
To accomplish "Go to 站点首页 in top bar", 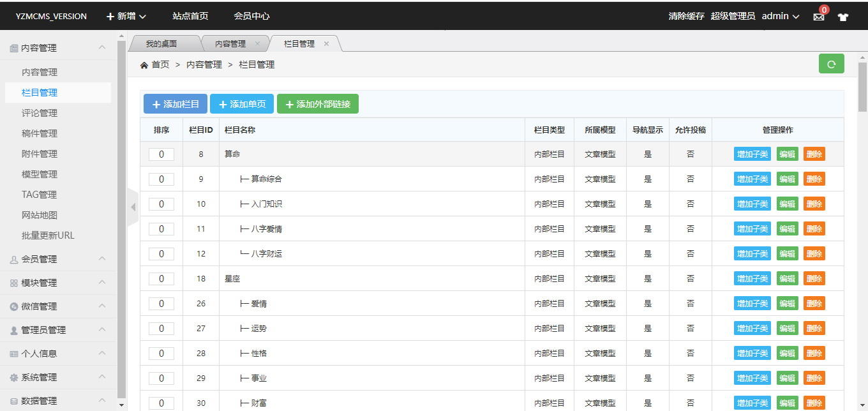I will [x=190, y=16].
